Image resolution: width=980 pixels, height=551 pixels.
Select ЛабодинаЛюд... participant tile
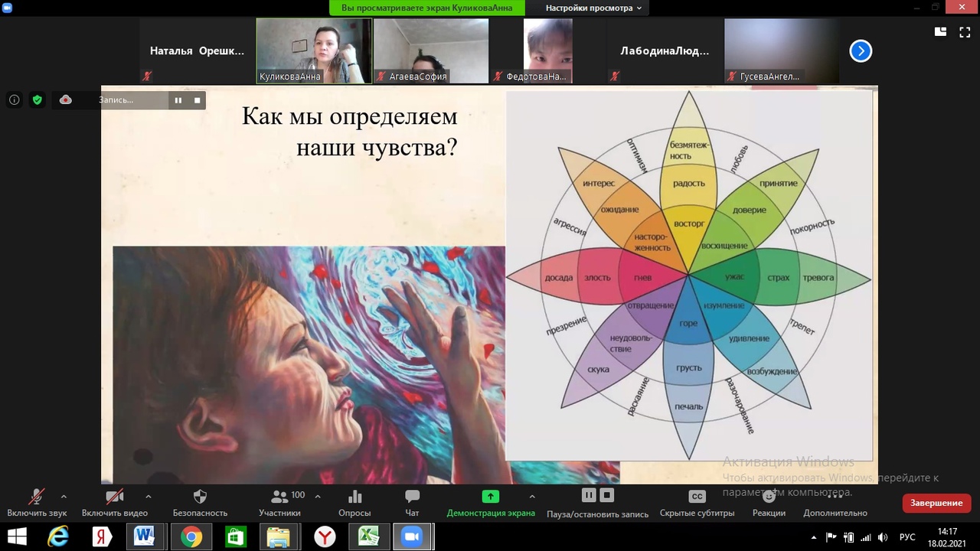pyautogui.click(x=665, y=51)
